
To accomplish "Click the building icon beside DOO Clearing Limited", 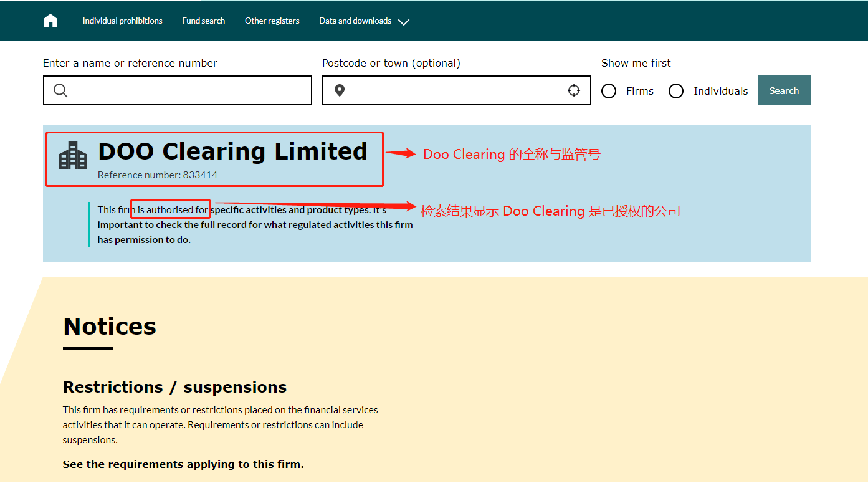I will [x=73, y=155].
